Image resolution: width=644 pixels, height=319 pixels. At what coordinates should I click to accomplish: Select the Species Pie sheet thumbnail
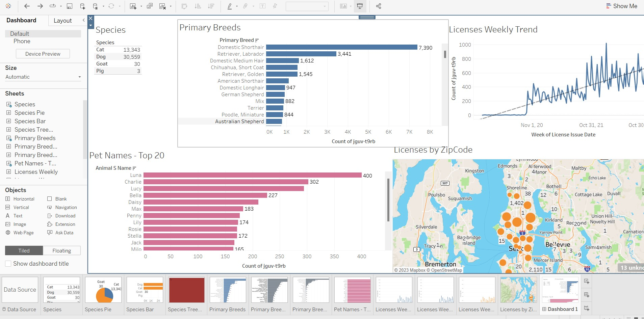tap(103, 290)
